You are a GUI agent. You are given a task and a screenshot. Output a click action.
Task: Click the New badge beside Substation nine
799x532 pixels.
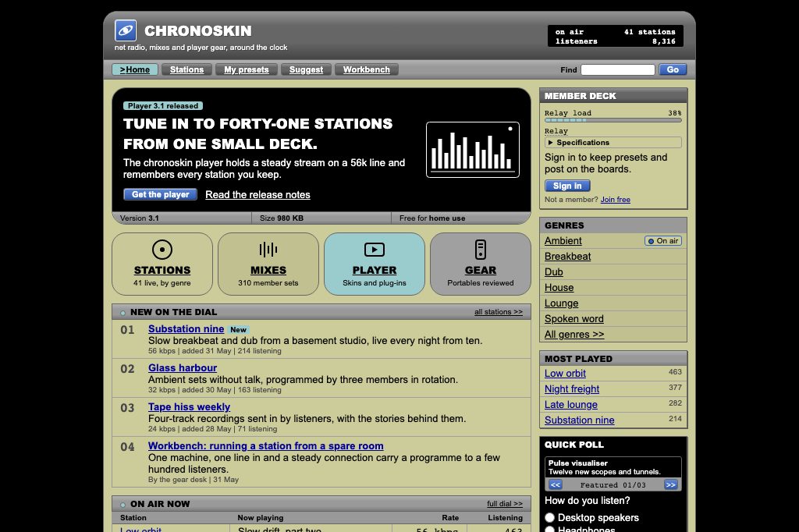click(x=238, y=329)
